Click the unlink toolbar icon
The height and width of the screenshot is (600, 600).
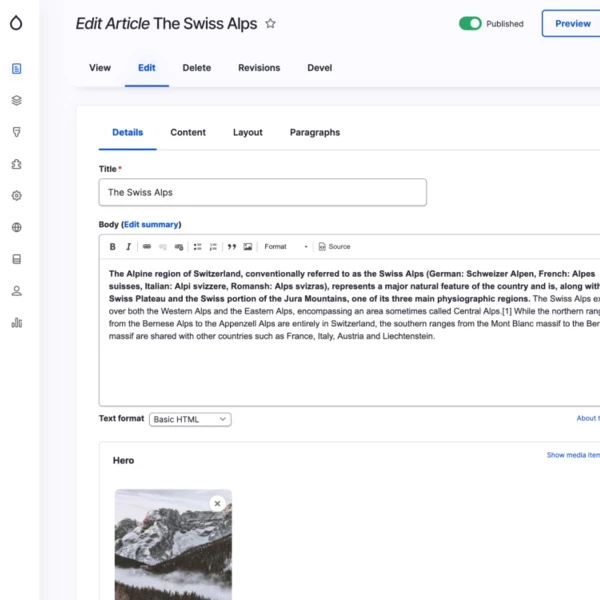click(163, 247)
